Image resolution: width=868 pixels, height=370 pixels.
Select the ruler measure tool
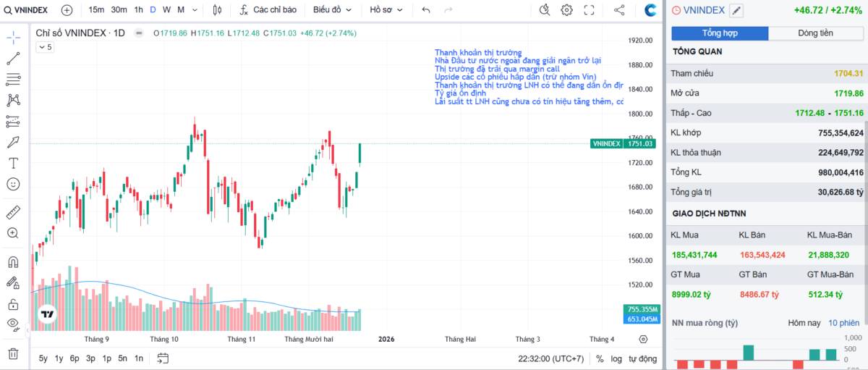[x=13, y=212]
